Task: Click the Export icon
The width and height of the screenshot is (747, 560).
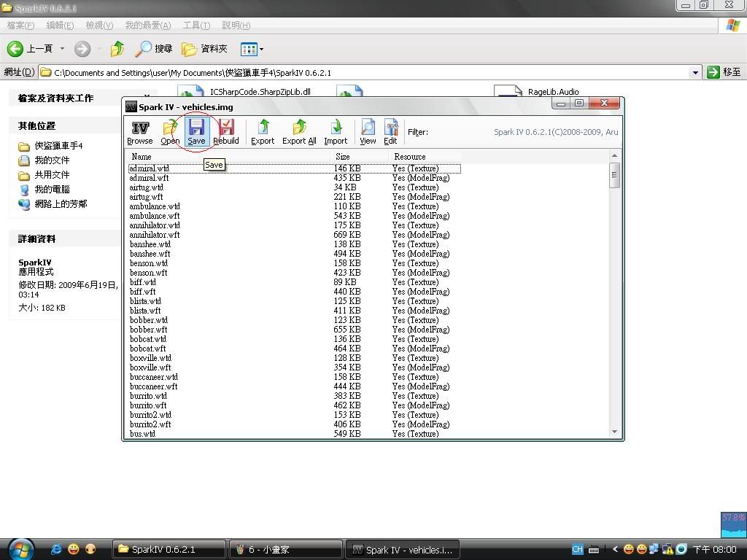Action: click(x=263, y=131)
